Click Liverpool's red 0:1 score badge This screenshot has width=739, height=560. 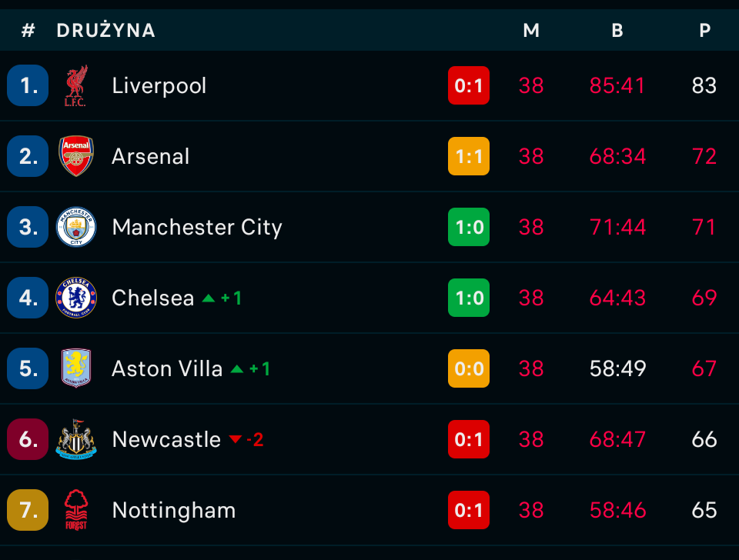click(x=469, y=85)
